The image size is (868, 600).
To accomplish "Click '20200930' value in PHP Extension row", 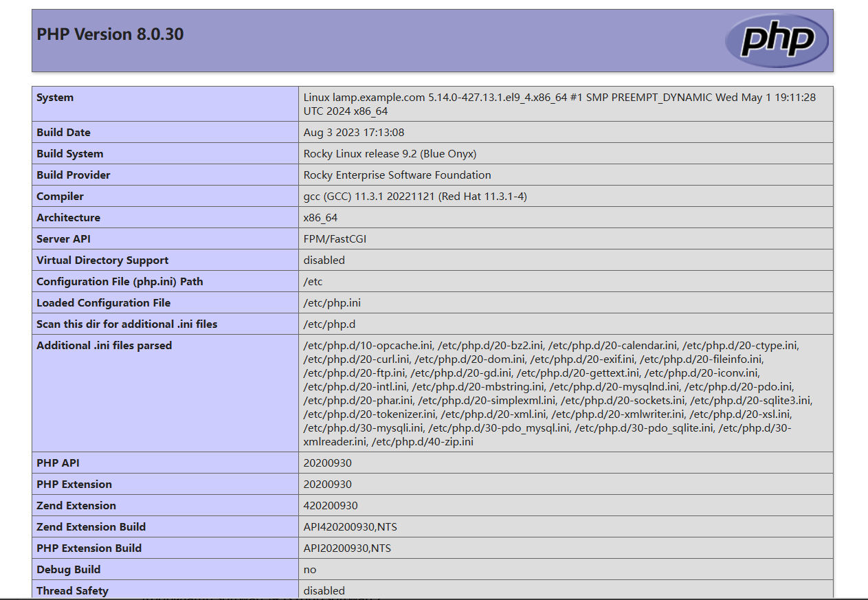I will point(328,485).
